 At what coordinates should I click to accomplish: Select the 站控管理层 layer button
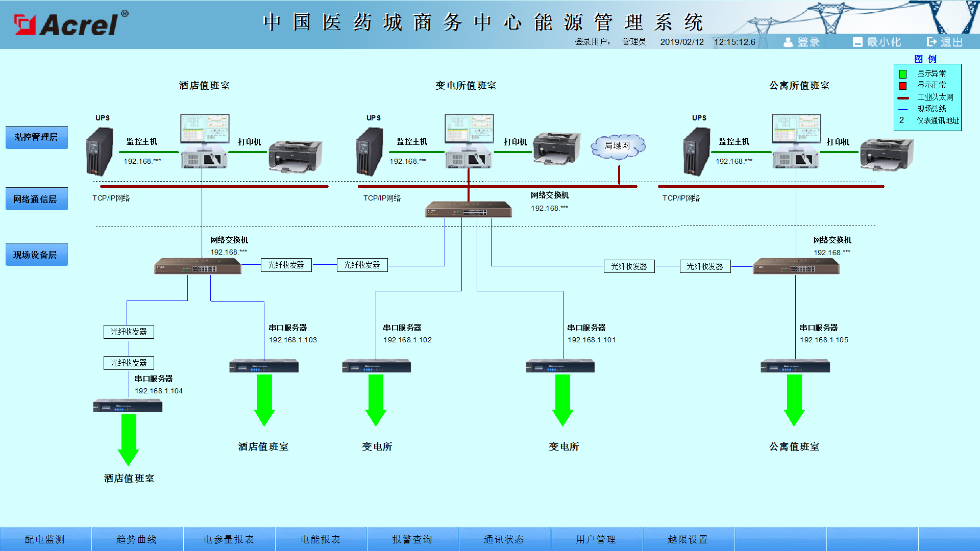pos(36,137)
